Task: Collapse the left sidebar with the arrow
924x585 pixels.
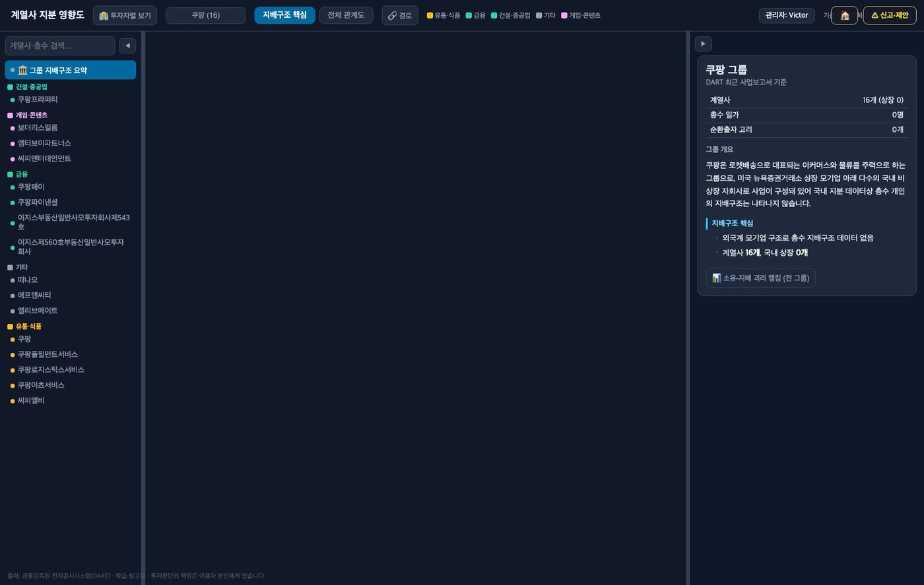Action: tap(127, 46)
